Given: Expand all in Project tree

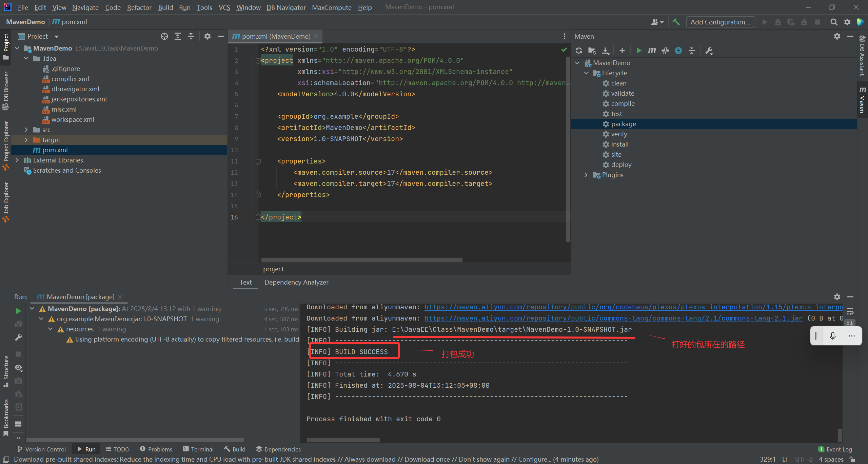Looking at the screenshot, I should pyautogui.click(x=178, y=36).
